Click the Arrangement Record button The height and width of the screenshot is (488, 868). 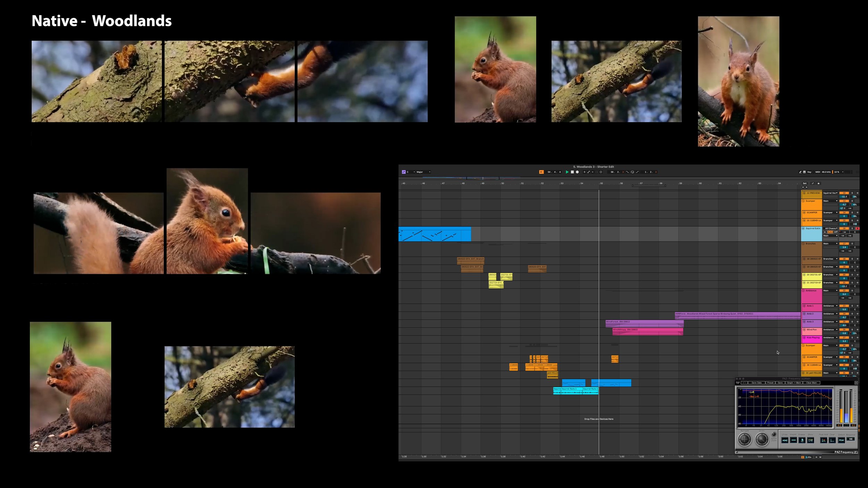tap(577, 172)
